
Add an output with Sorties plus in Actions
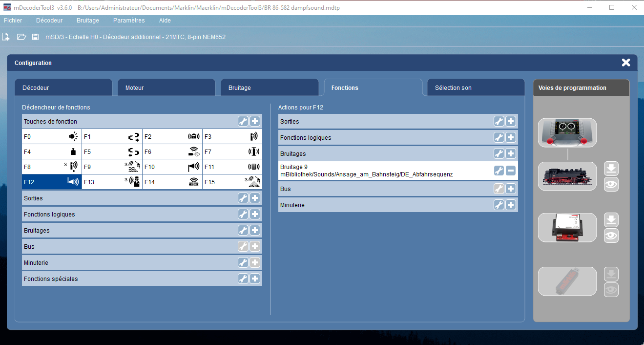point(511,121)
